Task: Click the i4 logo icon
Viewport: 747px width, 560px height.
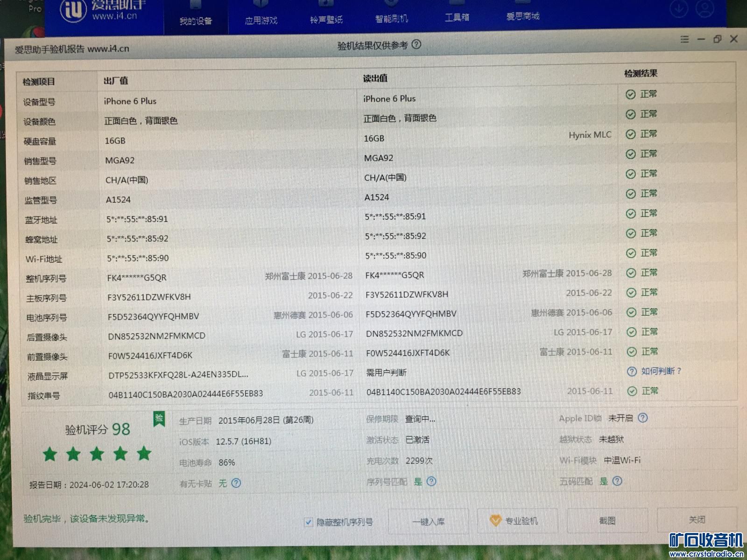Action: [x=73, y=9]
